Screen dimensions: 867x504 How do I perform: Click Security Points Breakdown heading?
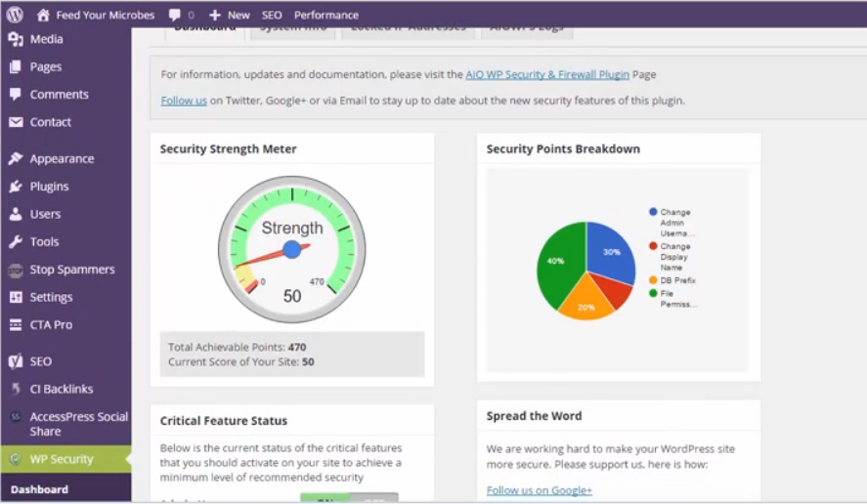[x=563, y=148]
